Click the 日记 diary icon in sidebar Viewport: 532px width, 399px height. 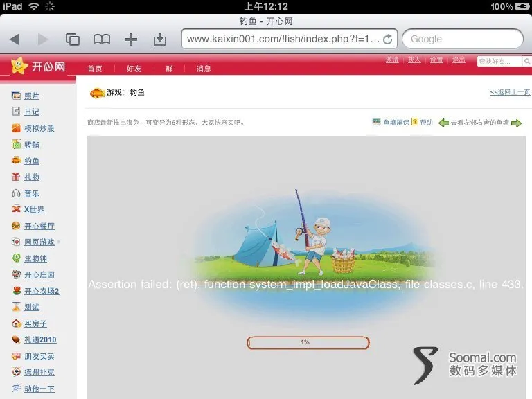[x=16, y=112]
